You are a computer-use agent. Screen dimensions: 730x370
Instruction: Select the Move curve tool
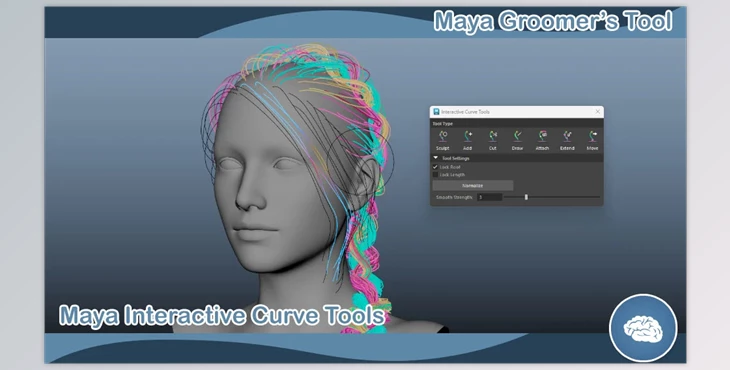coord(592,140)
